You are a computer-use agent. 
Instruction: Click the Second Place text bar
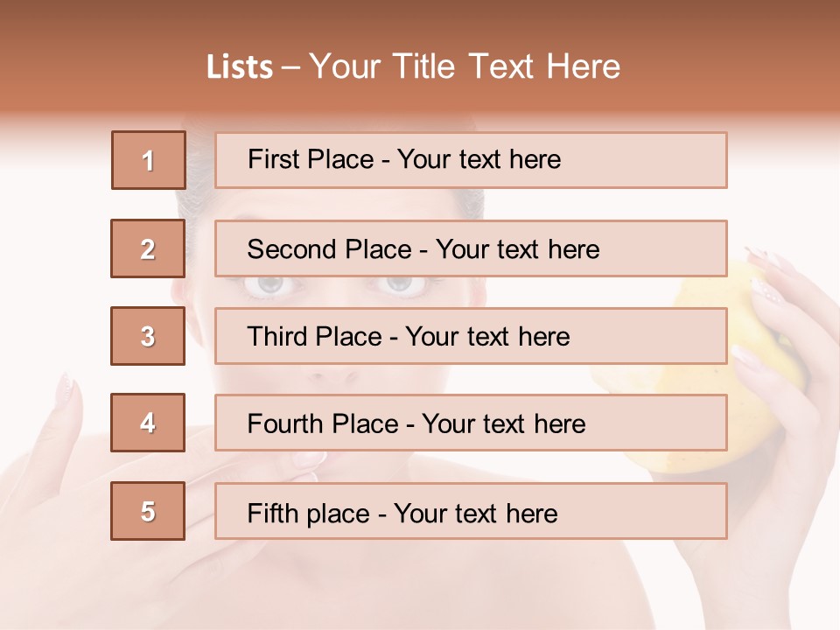471,248
